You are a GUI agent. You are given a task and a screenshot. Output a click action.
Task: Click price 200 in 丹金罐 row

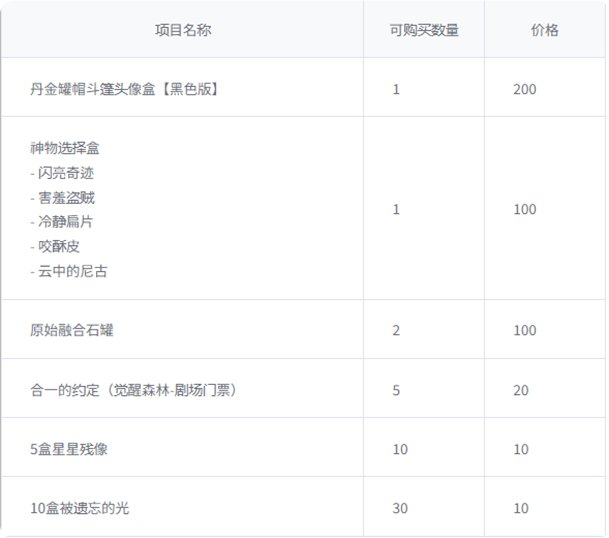[524, 89]
